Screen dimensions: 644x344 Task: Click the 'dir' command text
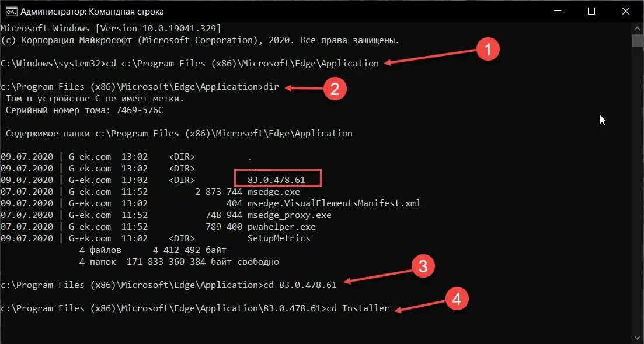[271, 86]
